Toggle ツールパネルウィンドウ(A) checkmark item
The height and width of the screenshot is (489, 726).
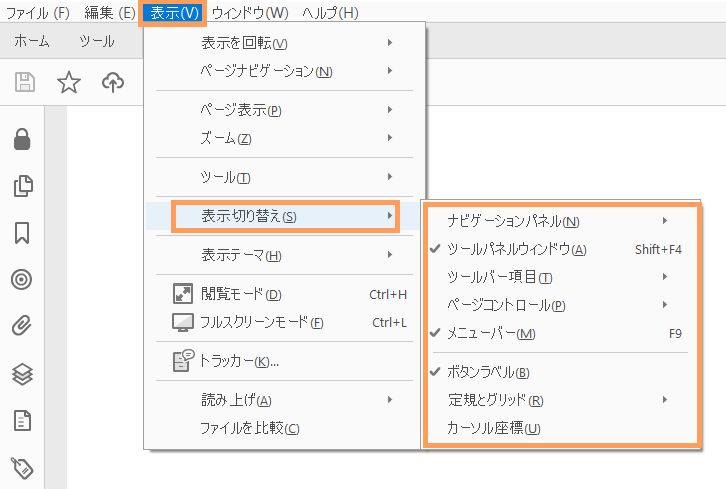(x=560, y=249)
